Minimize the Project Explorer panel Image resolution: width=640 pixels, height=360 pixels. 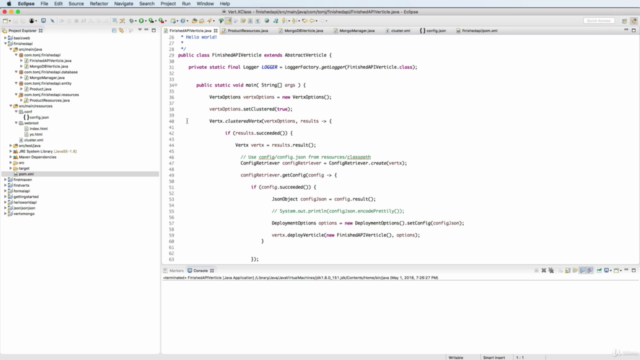click(x=147, y=30)
